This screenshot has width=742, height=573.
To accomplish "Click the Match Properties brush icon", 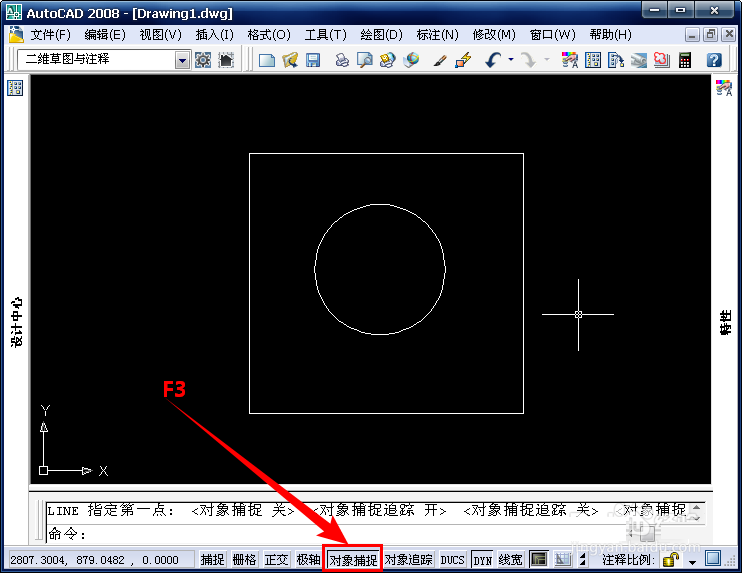I will pos(440,60).
